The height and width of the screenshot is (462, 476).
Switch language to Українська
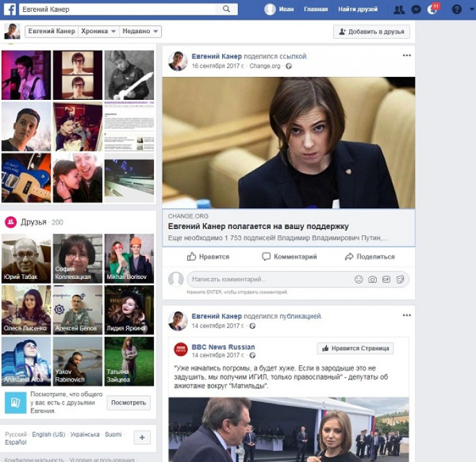[85, 434]
